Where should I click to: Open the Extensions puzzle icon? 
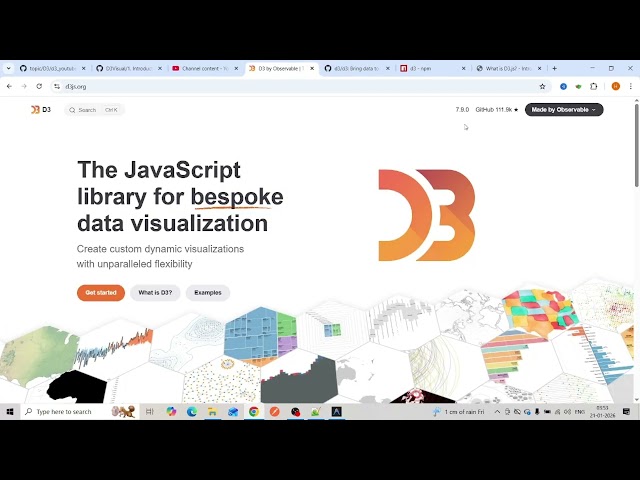click(594, 86)
